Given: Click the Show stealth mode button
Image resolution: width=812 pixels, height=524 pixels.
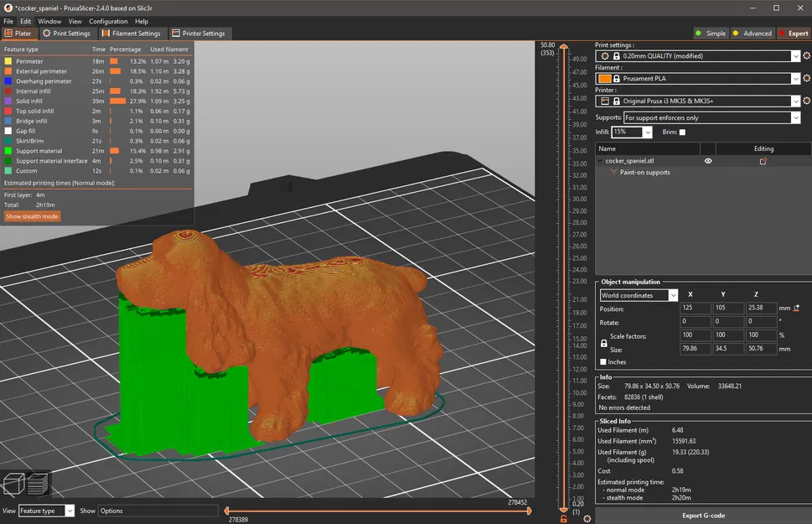Looking at the screenshot, I should (x=33, y=216).
